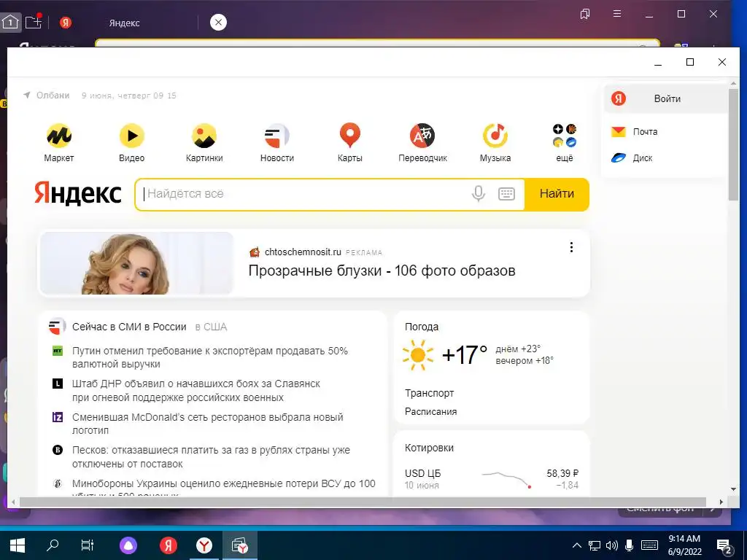The image size is (747, 560).
Task: Open tab counter home icon in background browser
Action: [10, 22]
